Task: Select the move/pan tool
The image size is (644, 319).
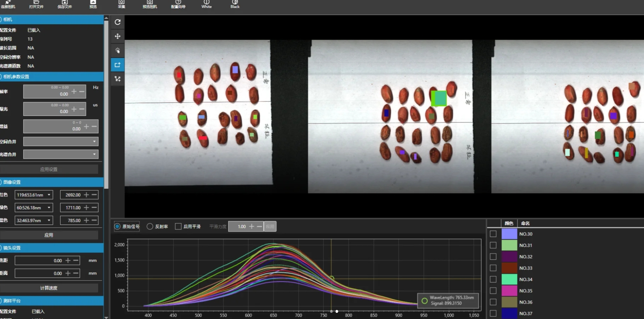Action: pos(118,36)
